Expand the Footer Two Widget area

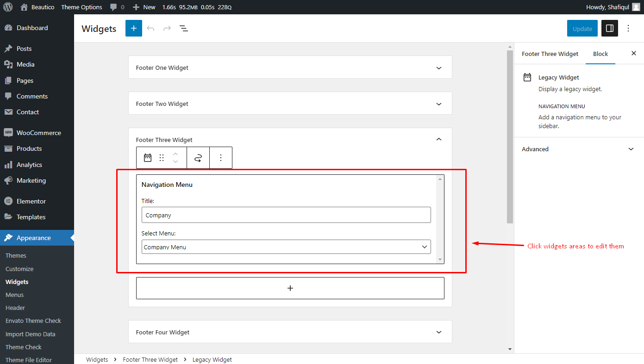(x=290, y=104)
